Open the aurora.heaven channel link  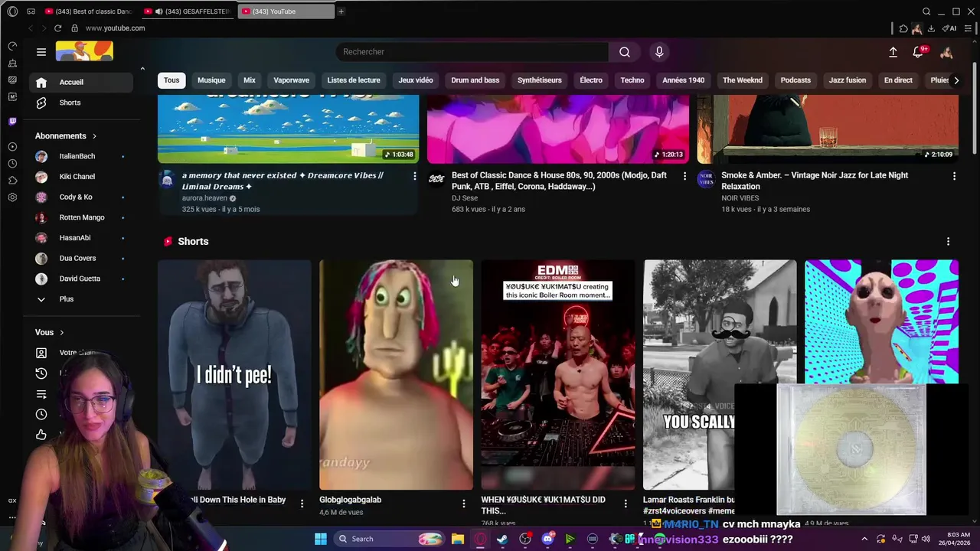click(204, 198)
